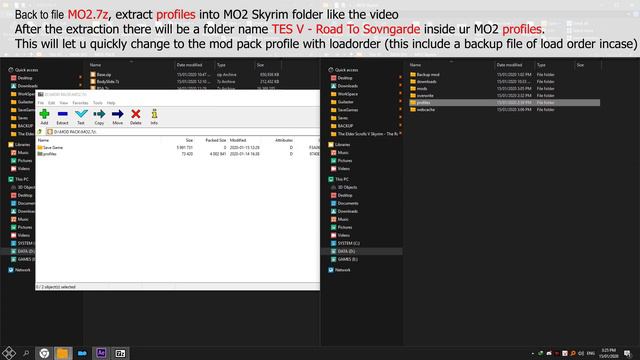
Task: Open the Favorites menu in 7-Zip
Action: (x=80, y=103)
